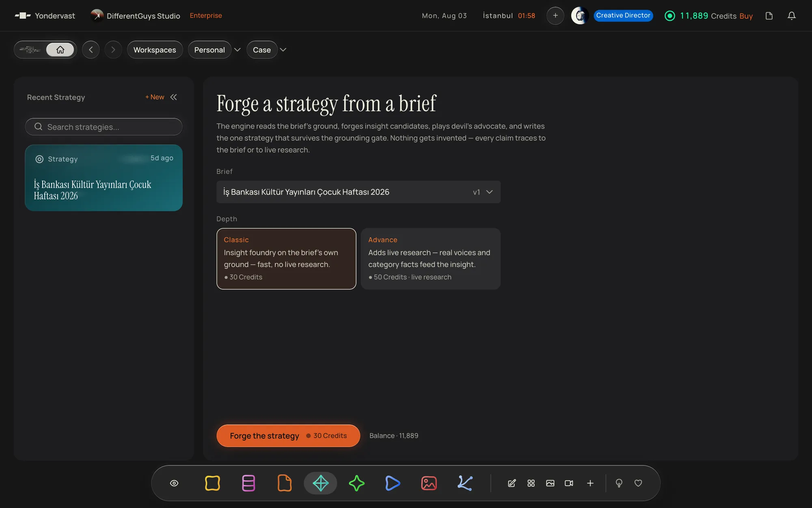Screen dimensions: 812x508
Task: Focus the Search strategies field
Action: coord(104,127)
